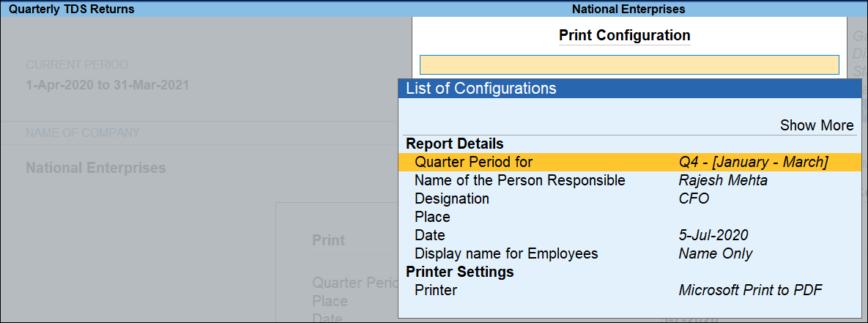Click the CFO designation value
Screen dimensions: 868x323
[694, 198]
